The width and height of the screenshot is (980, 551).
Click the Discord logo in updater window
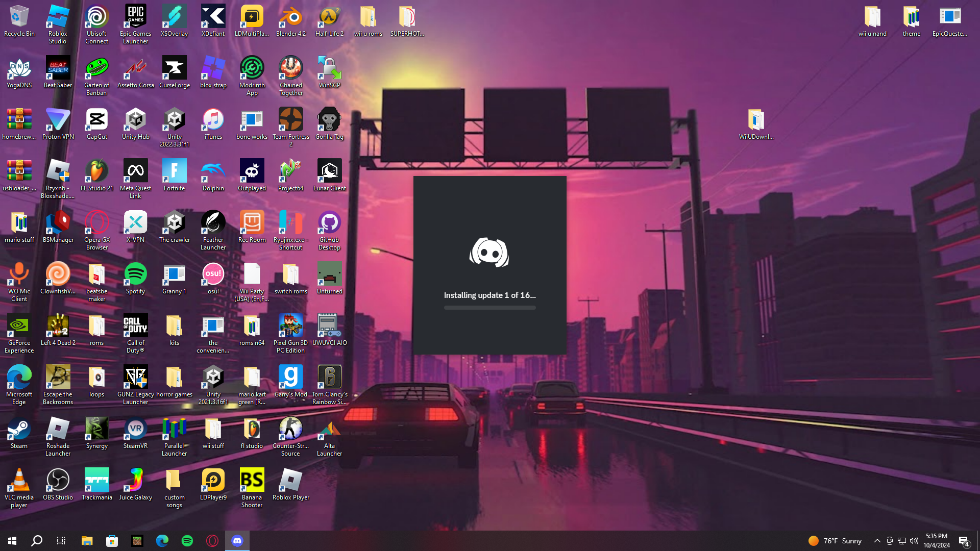point(489,253)
